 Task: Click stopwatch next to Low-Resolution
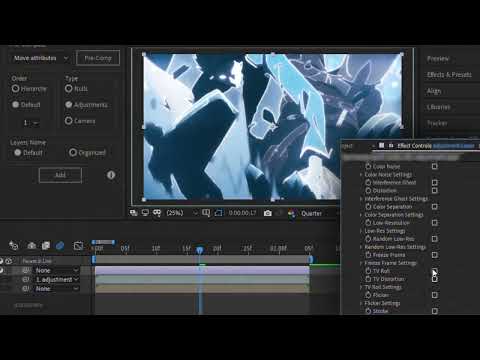click(368, 223)
